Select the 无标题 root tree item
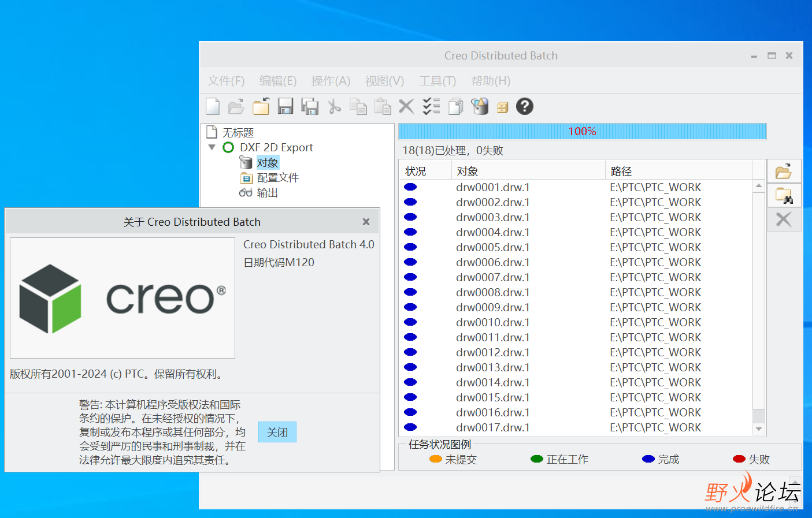The height and width of the screenshot is (518, 812). coord(238,133)
